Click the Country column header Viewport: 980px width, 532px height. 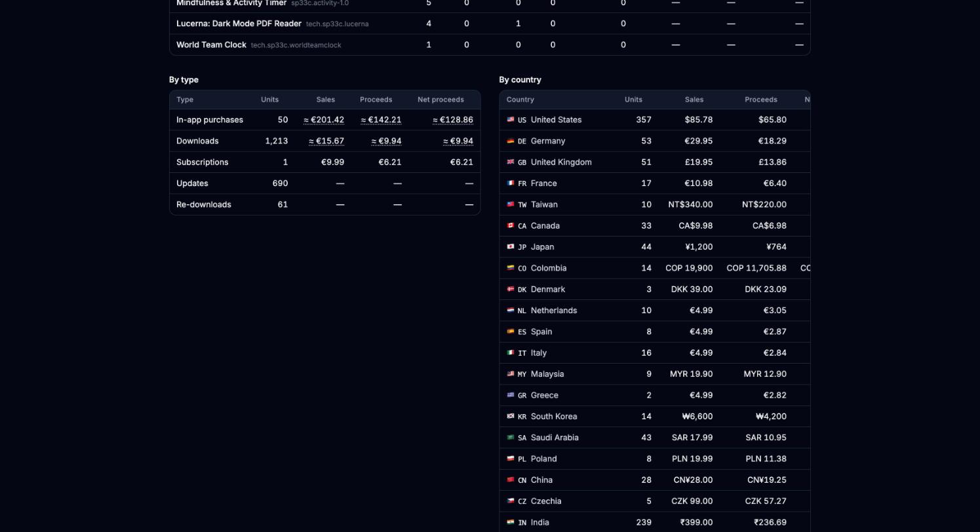pos(520,100)
